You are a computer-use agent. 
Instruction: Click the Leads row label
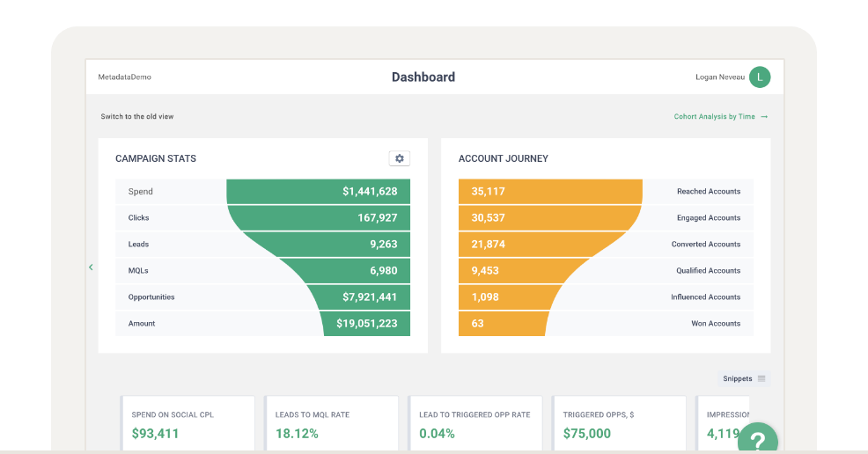pos(138,245)
